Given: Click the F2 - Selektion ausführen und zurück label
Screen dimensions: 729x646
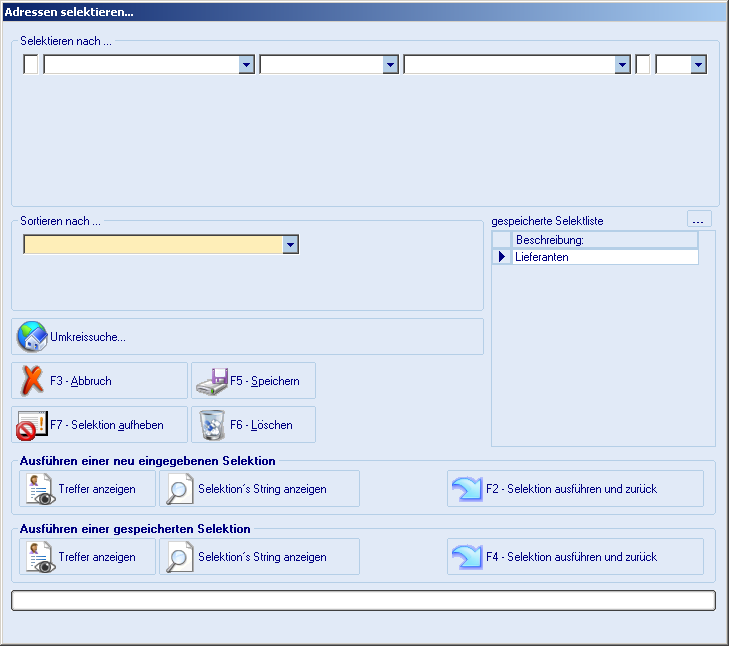Looking at the screenshot, I should point(571,489).
